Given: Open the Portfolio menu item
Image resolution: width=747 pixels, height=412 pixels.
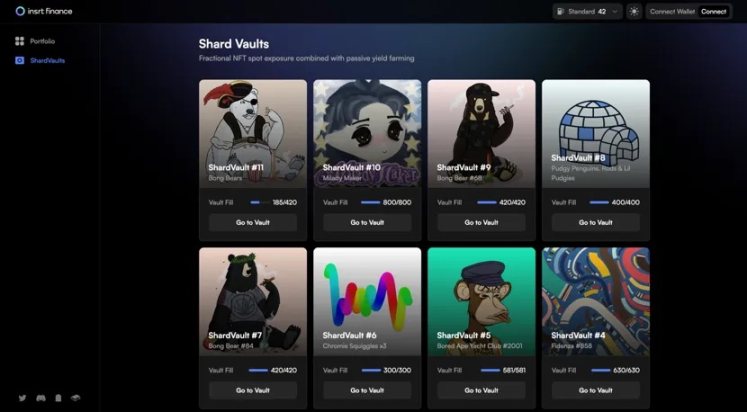Looking at the screenshot, I should (x=42, y=41).
